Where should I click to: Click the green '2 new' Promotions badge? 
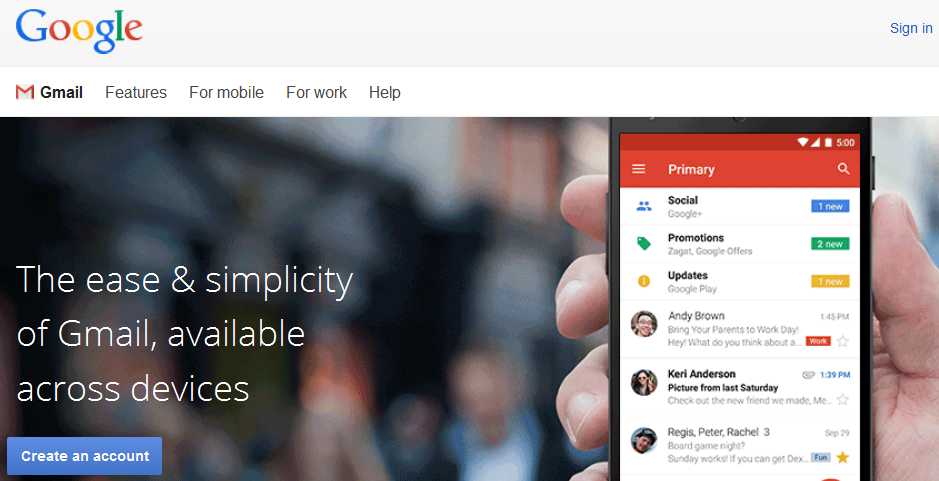[x=830, y=244]
